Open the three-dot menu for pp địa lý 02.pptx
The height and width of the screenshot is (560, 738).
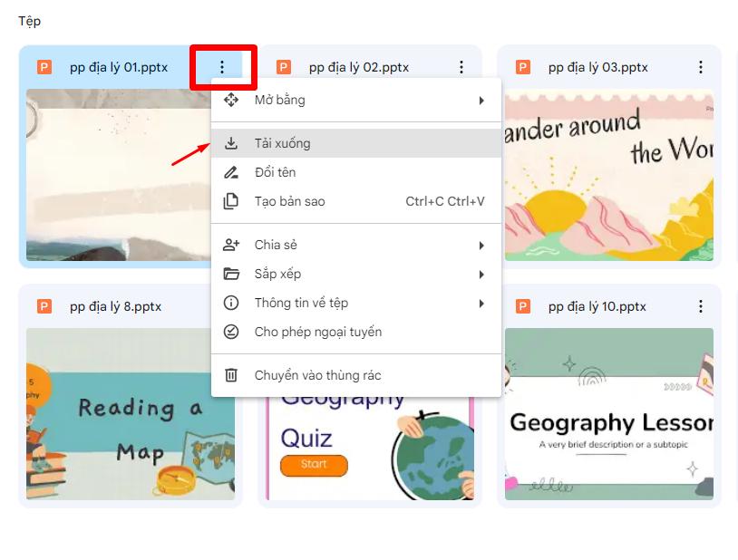(x=461, y=67)
